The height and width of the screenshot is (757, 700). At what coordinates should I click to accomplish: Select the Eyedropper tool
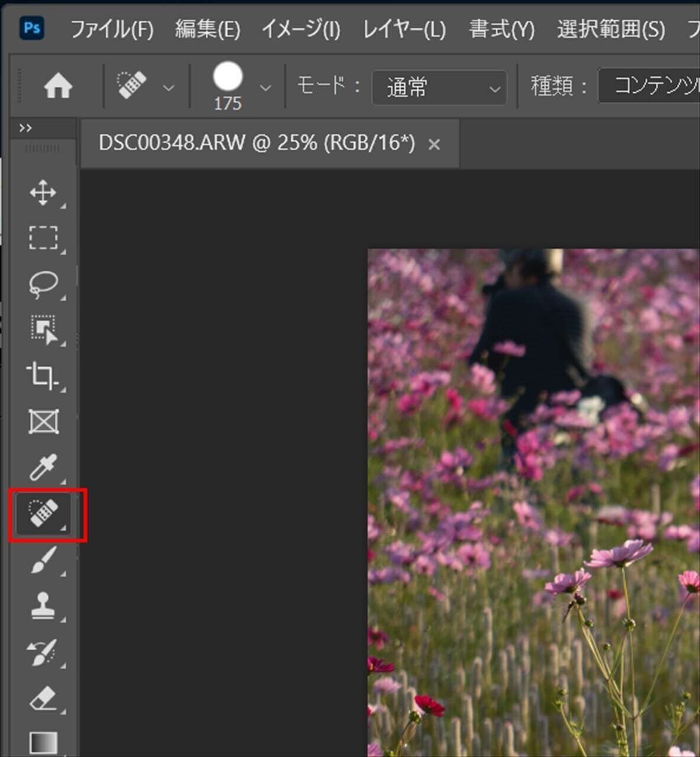43,467
